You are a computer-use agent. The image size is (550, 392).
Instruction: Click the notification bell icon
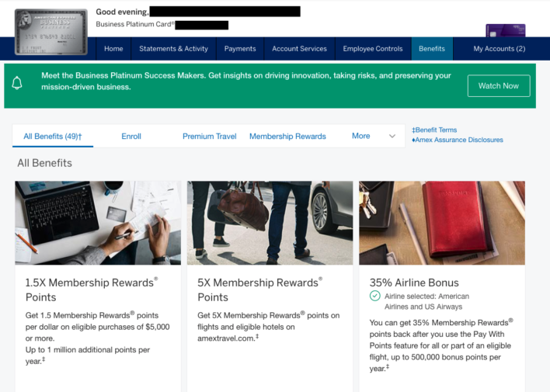pos(17,84)
